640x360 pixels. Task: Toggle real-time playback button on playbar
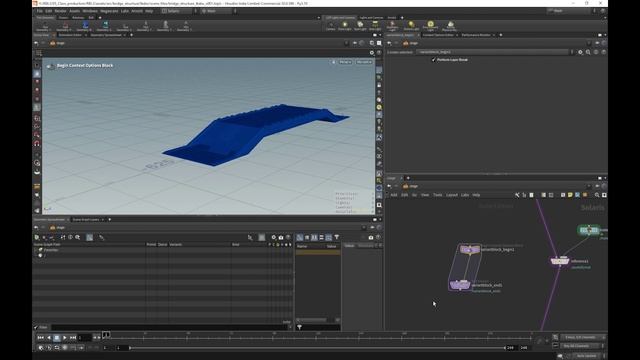(41, 348)
